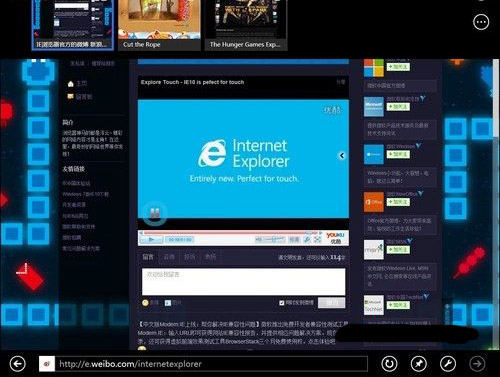Open page tools via the wrench icon
Viewport: 500px width, 377px height.
point(448,363)
